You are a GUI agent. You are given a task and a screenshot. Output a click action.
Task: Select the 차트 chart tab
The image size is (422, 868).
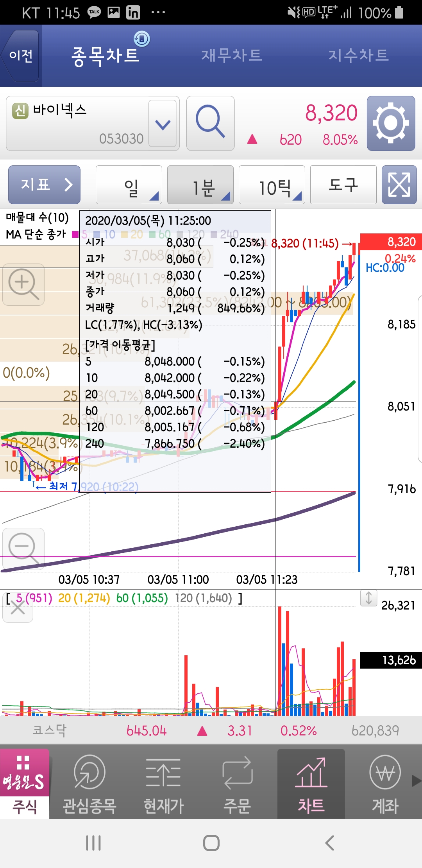coord(311,784)
